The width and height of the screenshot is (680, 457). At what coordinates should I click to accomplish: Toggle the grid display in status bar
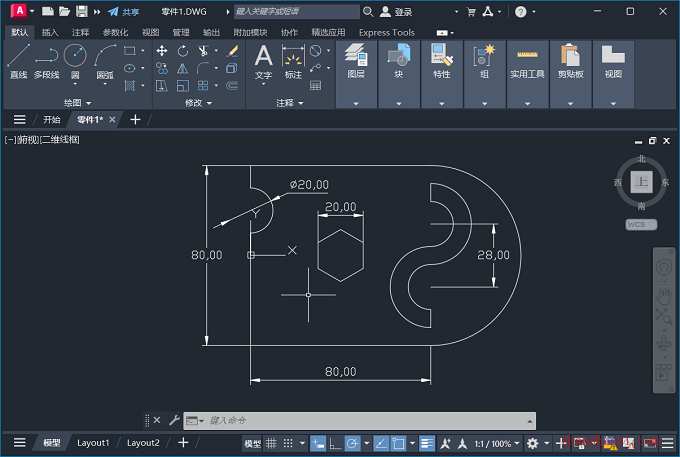tap(271, 443)
